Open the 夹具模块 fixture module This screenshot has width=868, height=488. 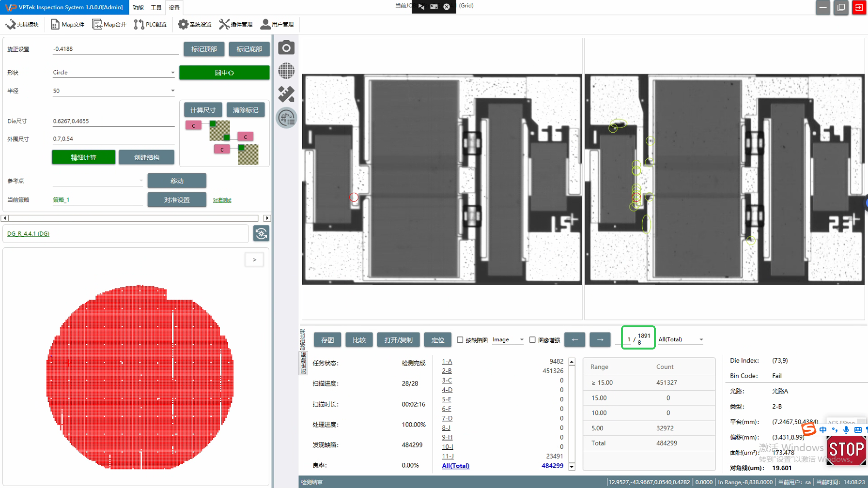click(x=22, y=24)
